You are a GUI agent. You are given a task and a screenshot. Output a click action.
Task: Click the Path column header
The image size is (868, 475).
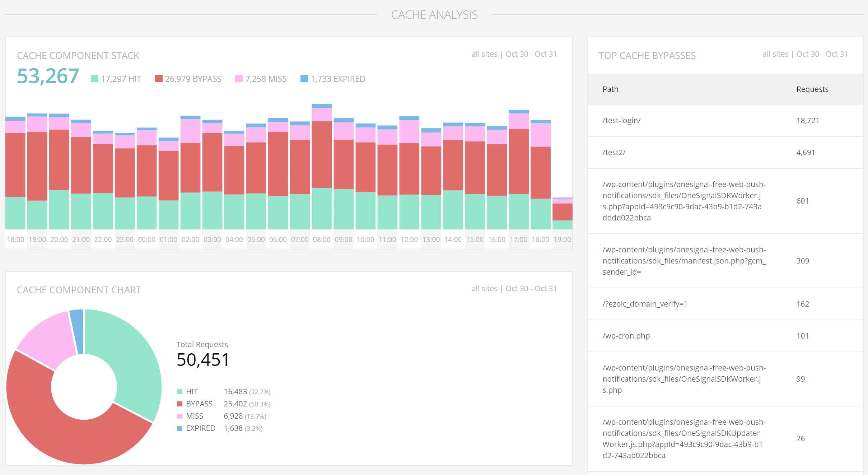click(x=610, y=89)
